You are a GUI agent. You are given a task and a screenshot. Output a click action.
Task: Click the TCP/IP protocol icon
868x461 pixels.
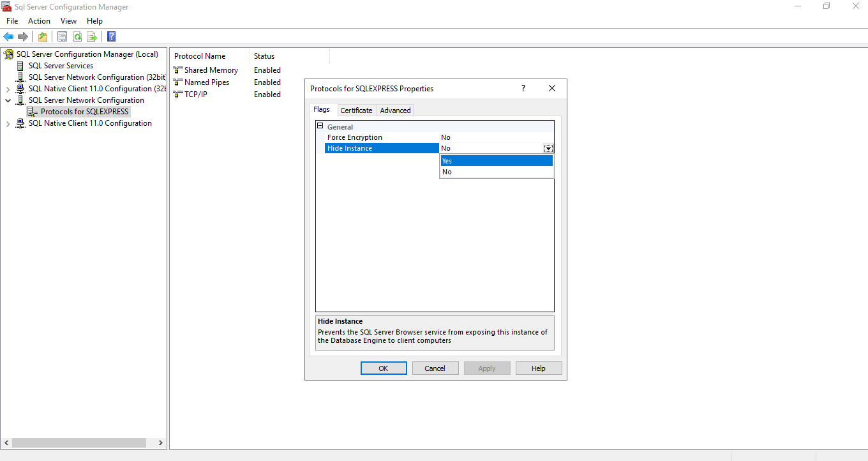178,94
